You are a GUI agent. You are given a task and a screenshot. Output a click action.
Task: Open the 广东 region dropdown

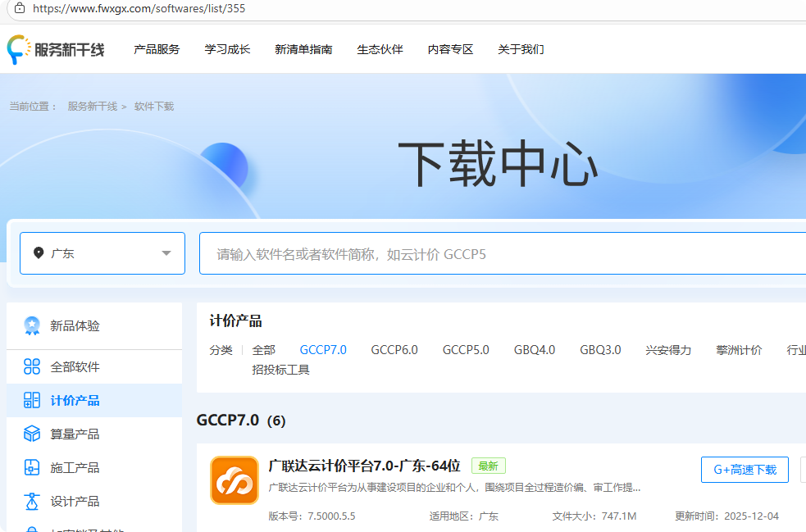(x=102, y=253)
